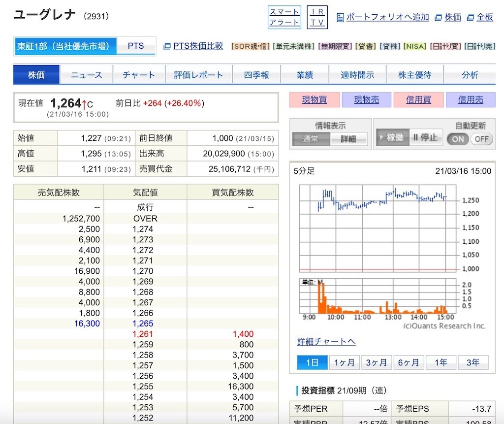Click the 成行 cell in board
The height and width of the screenshot is (424, 504).
pyautogui.click(x=145, y=207)
